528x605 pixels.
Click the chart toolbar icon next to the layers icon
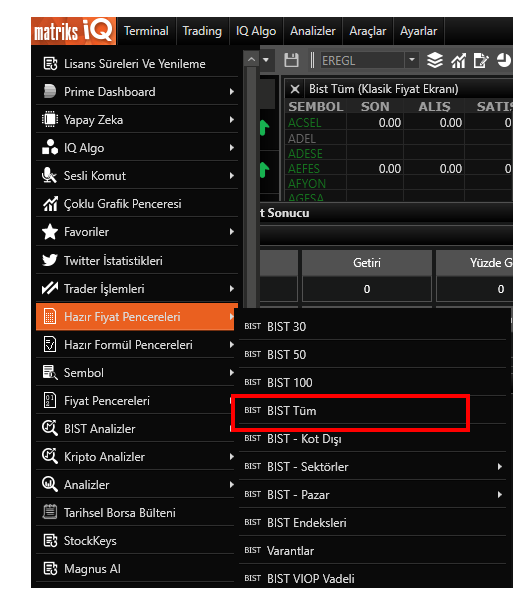(x=458, y=61)
